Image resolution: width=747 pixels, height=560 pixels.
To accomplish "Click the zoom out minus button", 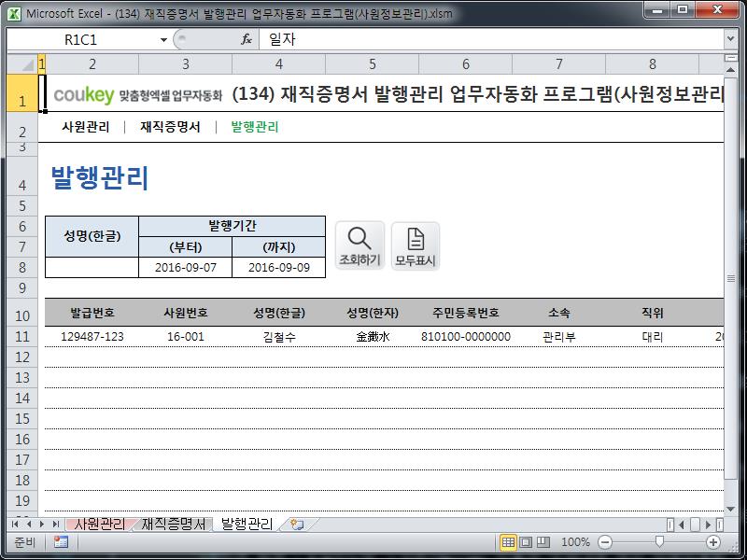I will (604, 542).
